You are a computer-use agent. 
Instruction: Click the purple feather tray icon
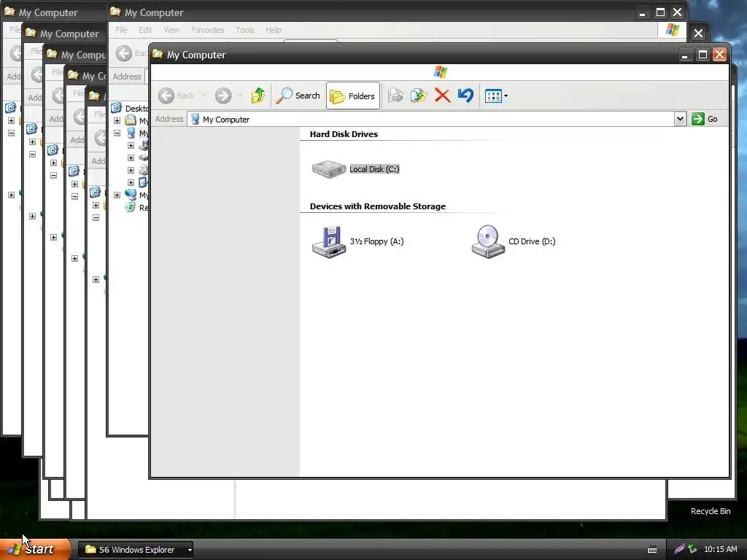(679, 549)
